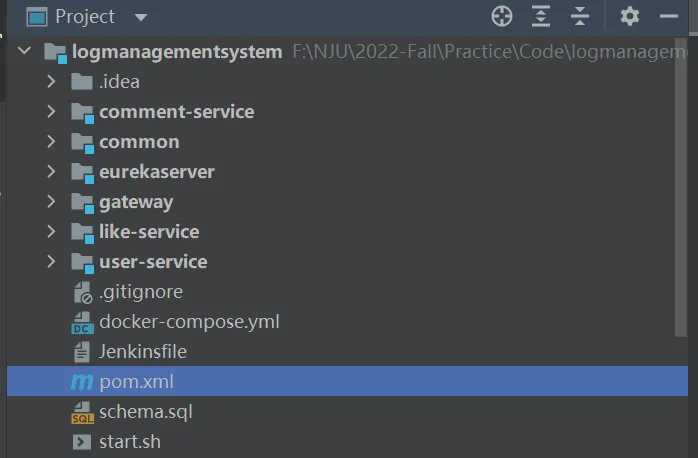Select the like-service module name
The width and height of the screenshot is (698, 458).
[x=148, y=232]
